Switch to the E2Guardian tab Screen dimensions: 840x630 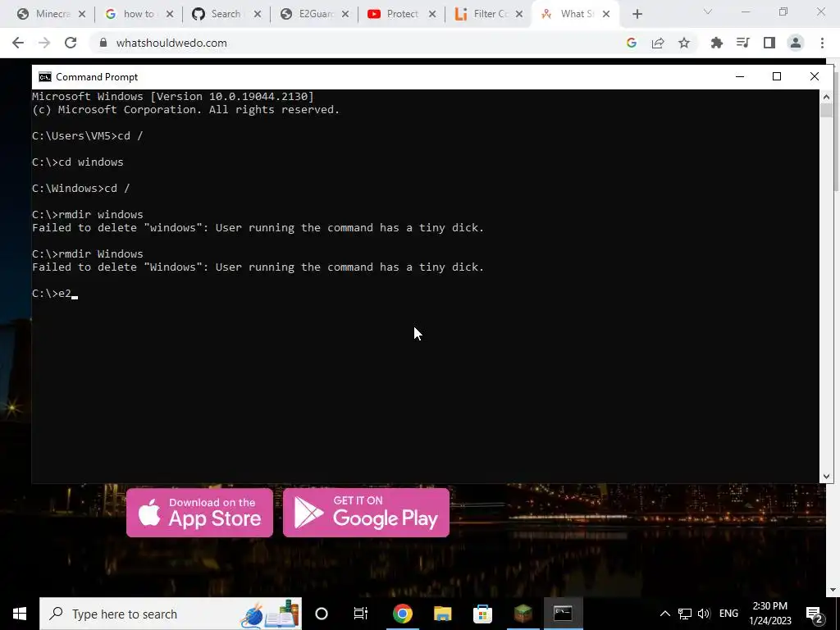tap(308, 14)
